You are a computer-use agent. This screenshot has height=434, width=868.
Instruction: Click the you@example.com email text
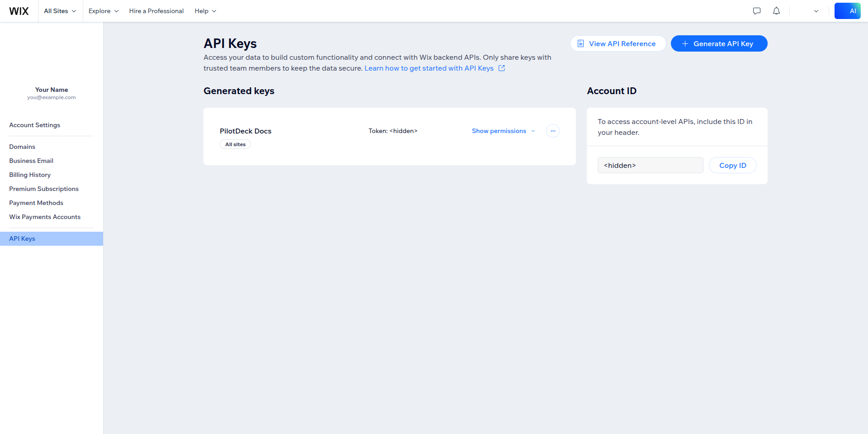pos(52,97)
